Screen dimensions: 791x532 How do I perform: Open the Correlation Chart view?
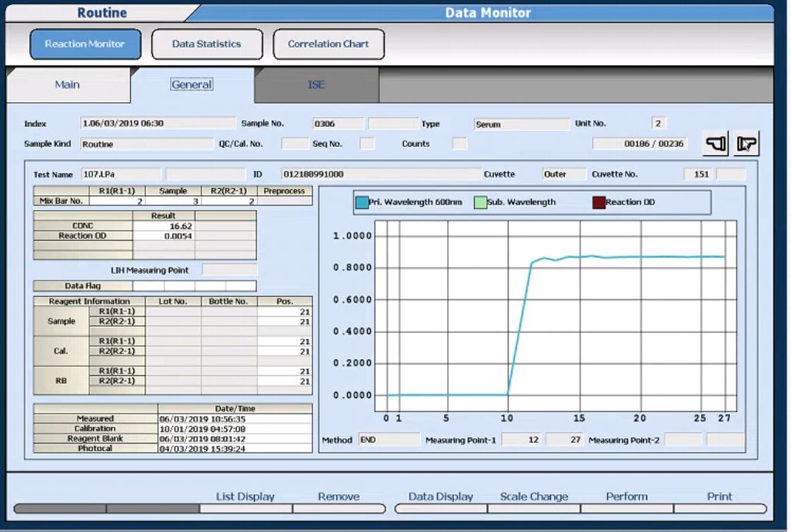pyautogui.click(x=329, y=45)
